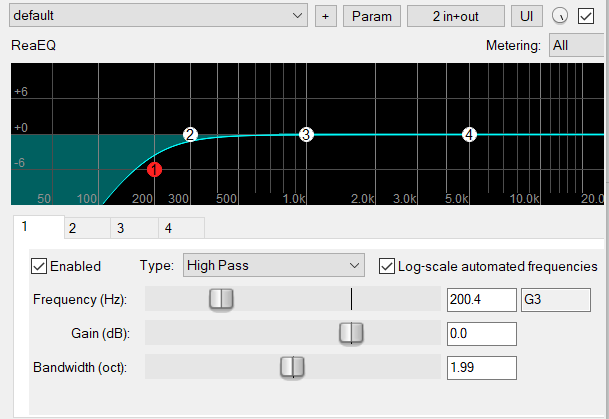The height and width of the screenshot is (419, 609).
Task: Toggle the plugin bypass checkbox
Action: (x=586, y=16)
